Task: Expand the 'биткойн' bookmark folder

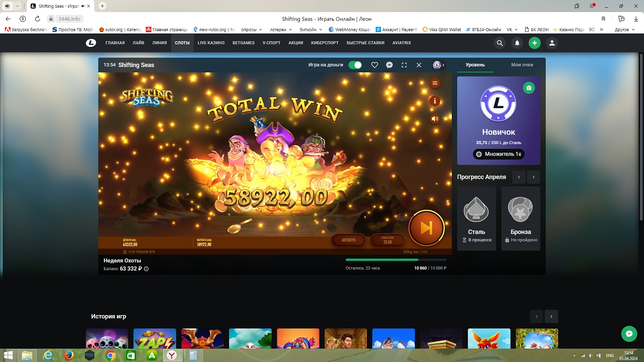Action: [311, 30]
